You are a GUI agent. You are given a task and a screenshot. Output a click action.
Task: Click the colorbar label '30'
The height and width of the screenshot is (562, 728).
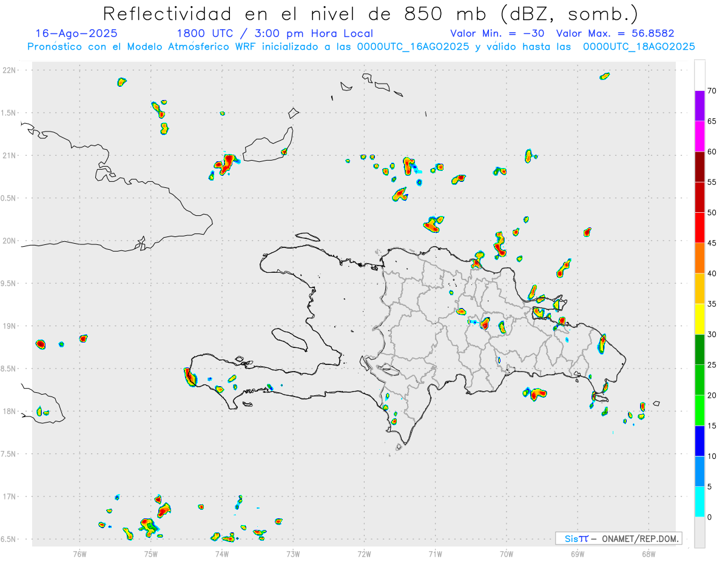[712, 335]
